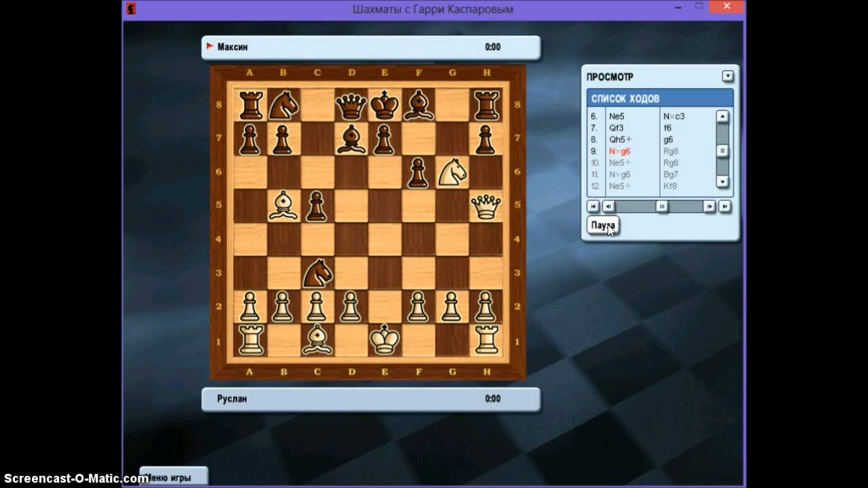Jump to the first move of replay
868x488 pixels.
point(593,207)
